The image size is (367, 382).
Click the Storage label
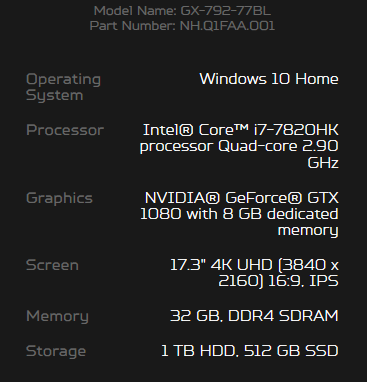pyautogui.click(x=56, y=352)
